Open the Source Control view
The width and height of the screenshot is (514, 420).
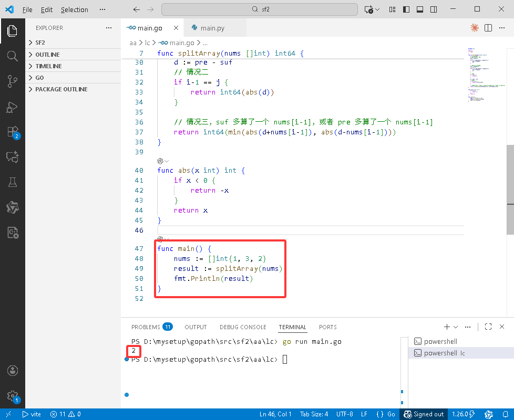pos(12,81)
